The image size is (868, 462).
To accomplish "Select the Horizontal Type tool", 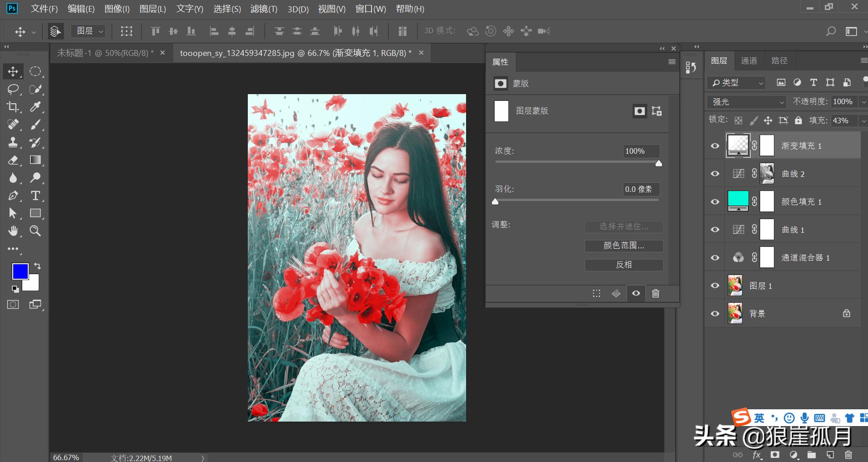I will click(x=35, y=196).
